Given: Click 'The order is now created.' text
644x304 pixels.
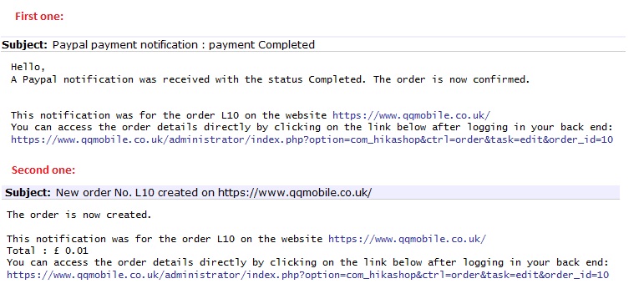Looking at the screenshot, I should tap(79, 215).
